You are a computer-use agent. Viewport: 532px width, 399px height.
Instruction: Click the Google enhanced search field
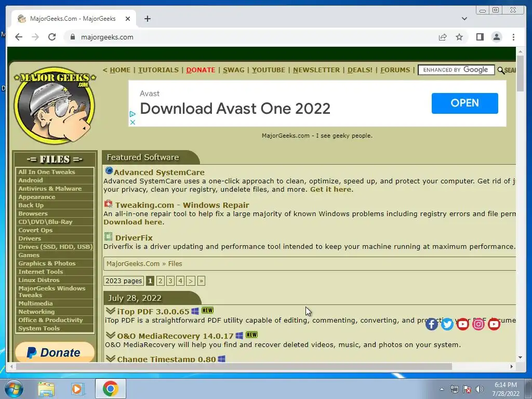pos(456,70)
